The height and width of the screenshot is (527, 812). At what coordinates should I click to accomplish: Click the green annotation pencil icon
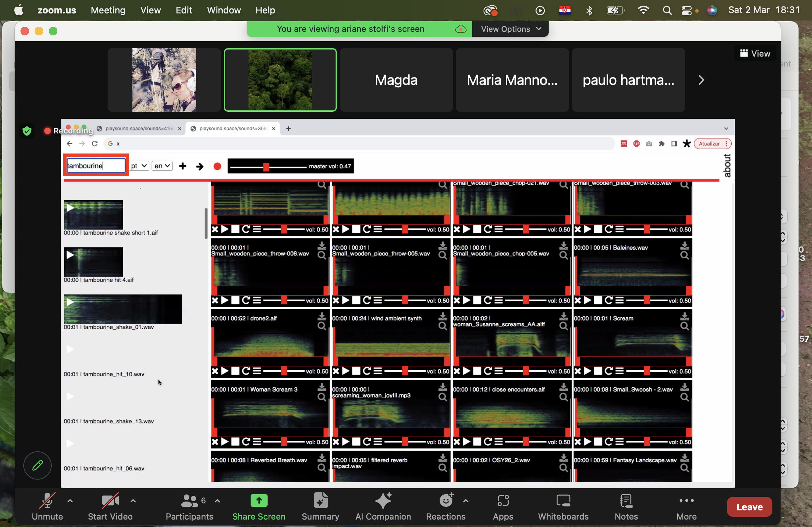coord(38,465)
